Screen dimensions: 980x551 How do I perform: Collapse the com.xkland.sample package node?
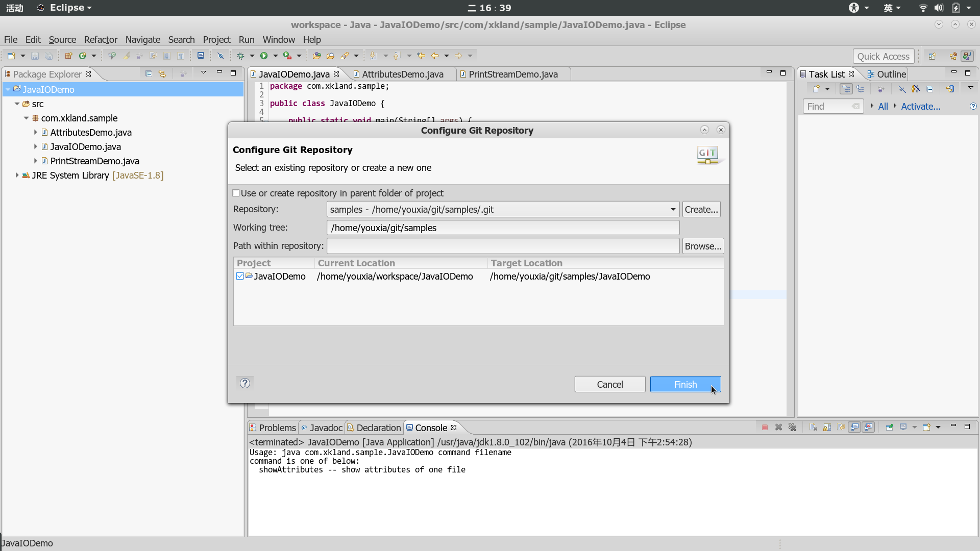[x=27, y=118]
